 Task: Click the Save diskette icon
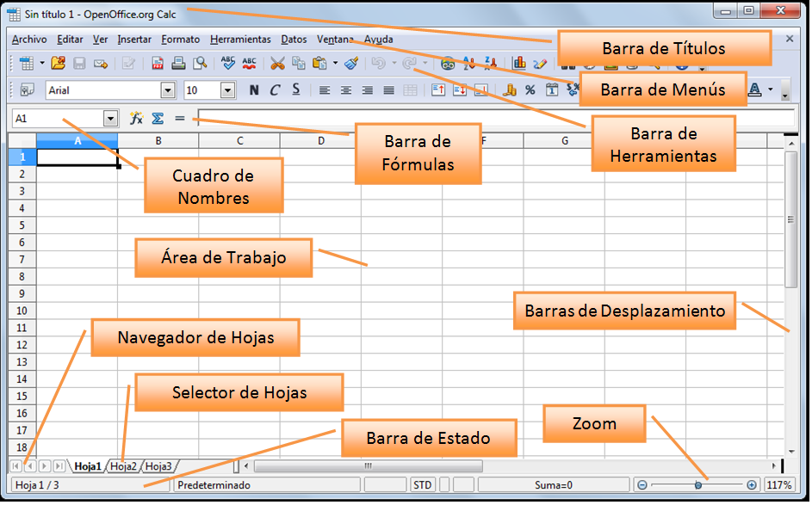pyautogui.click(x=79, y=64)
